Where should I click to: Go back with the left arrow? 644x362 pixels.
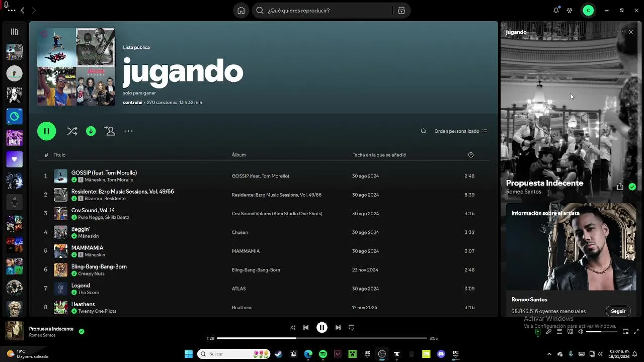coord(23,11)
